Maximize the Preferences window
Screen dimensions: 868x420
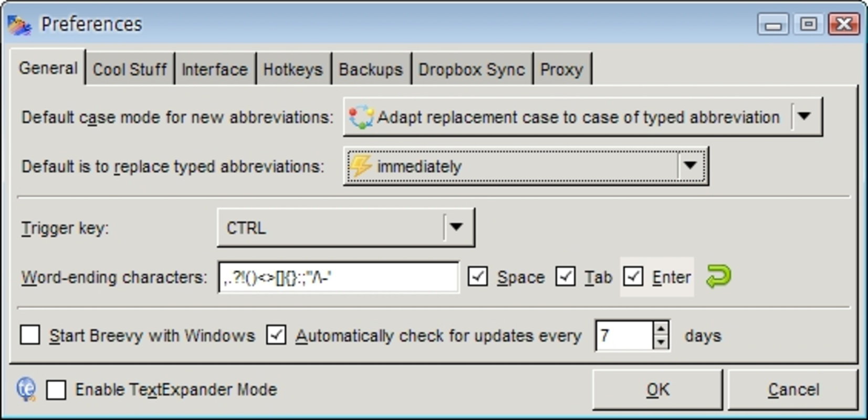tap(808, 24)
